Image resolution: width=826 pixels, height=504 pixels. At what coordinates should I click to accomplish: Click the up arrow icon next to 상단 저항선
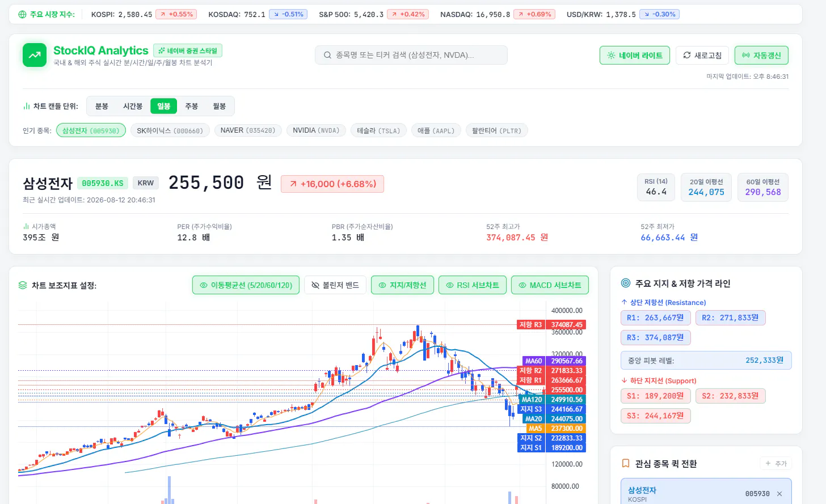coord(624,302)
